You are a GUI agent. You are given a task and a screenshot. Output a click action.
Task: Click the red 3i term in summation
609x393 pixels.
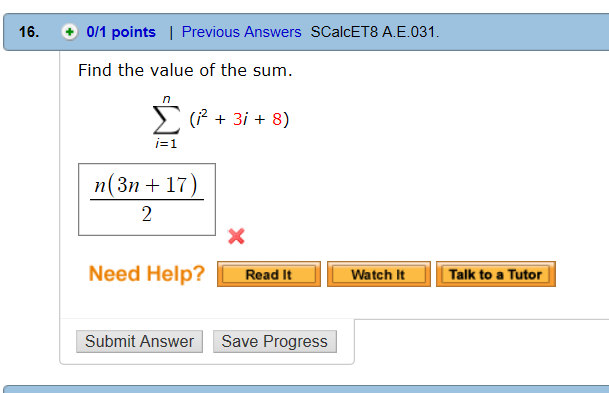[240, 119]
